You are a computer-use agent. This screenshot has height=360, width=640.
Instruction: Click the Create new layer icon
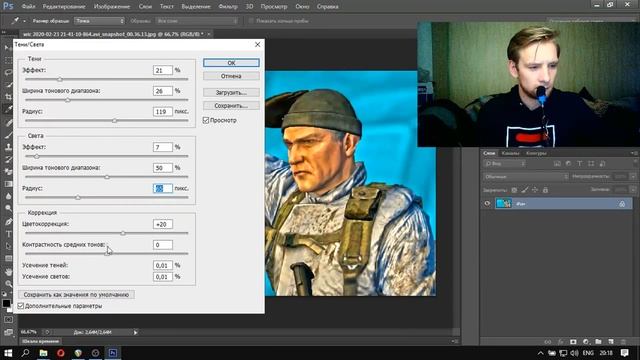click(611, 342)
